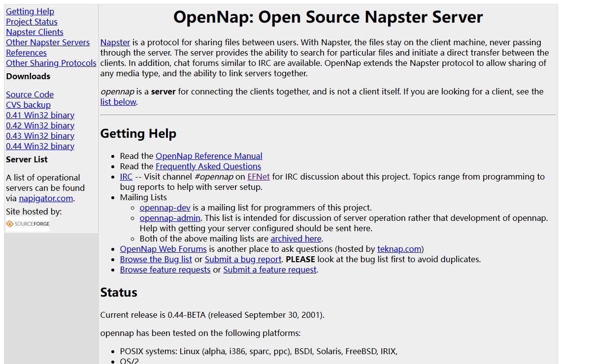Open the opennap-admin mailing list
This screenshot has height=364, width=591.
pyautogui.click(x=170, y=218)
